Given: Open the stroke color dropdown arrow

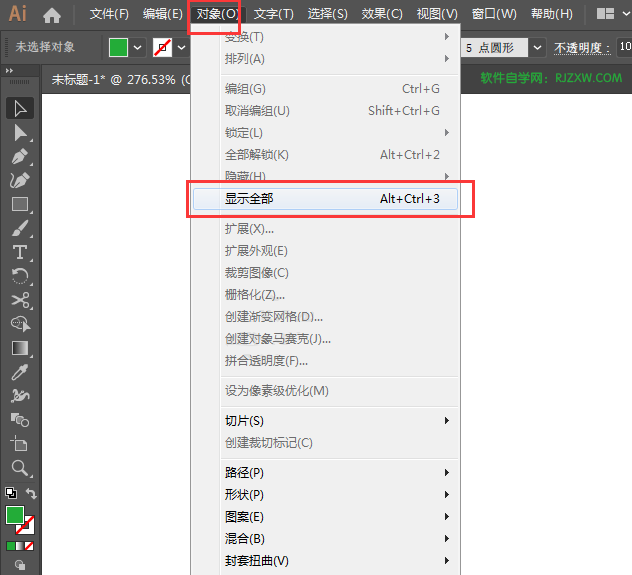Looking at the screenshot, I should click(182, 48).
